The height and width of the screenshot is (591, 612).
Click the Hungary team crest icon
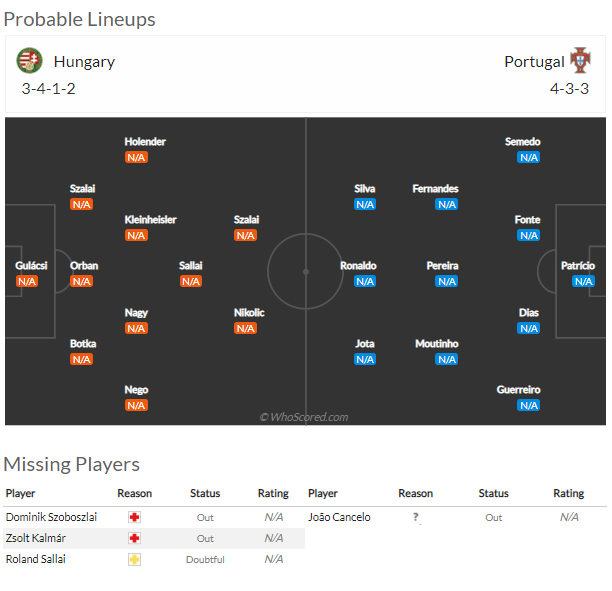click(x=29, y=61)
